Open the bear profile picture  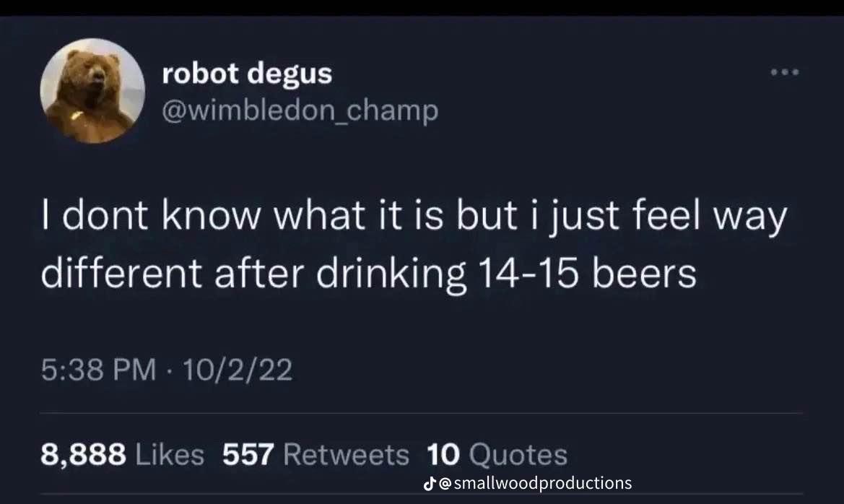click(92, 91)
